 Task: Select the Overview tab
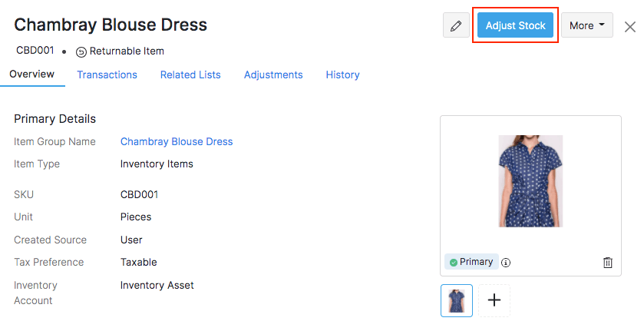[31, 74]
